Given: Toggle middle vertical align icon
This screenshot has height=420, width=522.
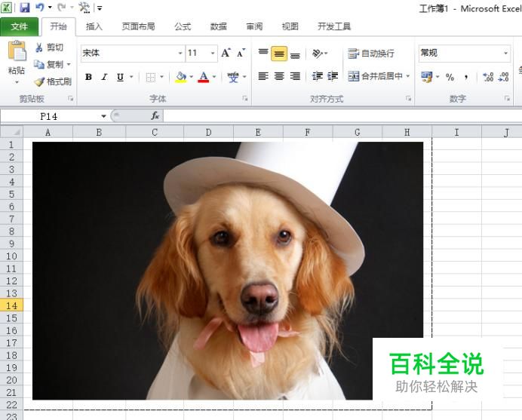Looking at the screenshot, I should coord(279,54).
